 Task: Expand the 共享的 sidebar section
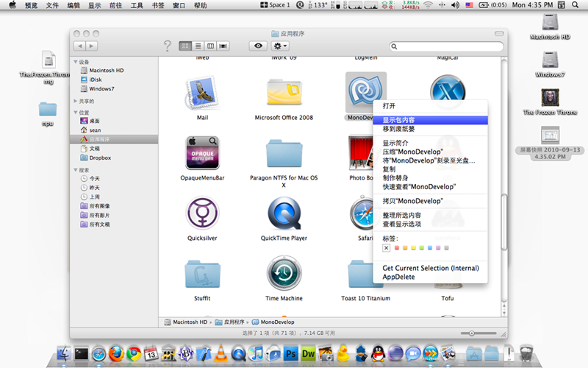76,101
